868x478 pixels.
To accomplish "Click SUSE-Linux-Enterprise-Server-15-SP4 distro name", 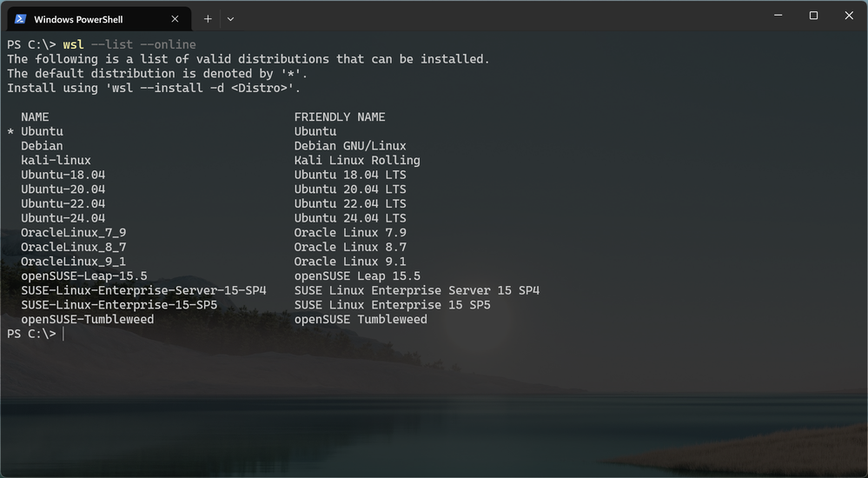I will [x=143, y=290].
